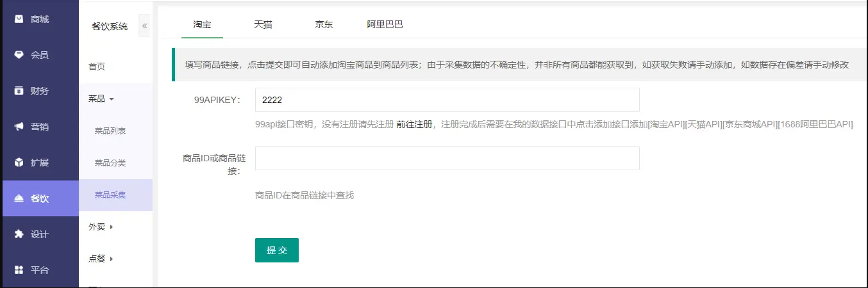
Task: Open the 平台 menu label
Action: [40, 270]
